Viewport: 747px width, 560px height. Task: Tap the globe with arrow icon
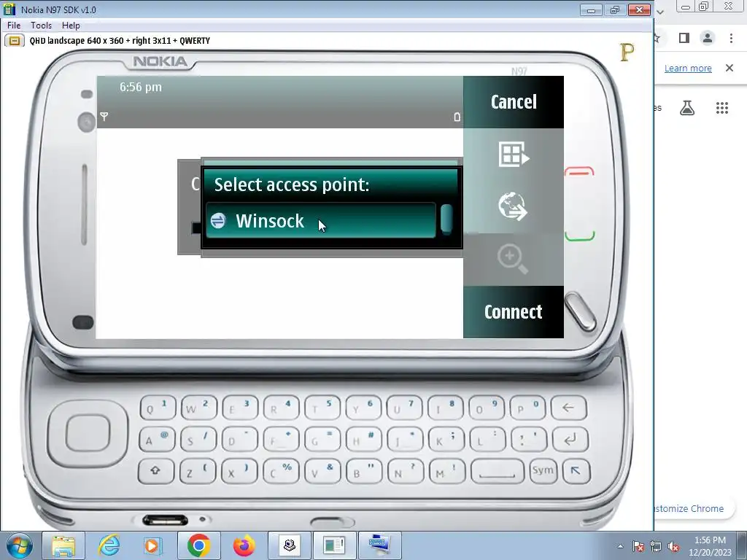coord(513,206)
